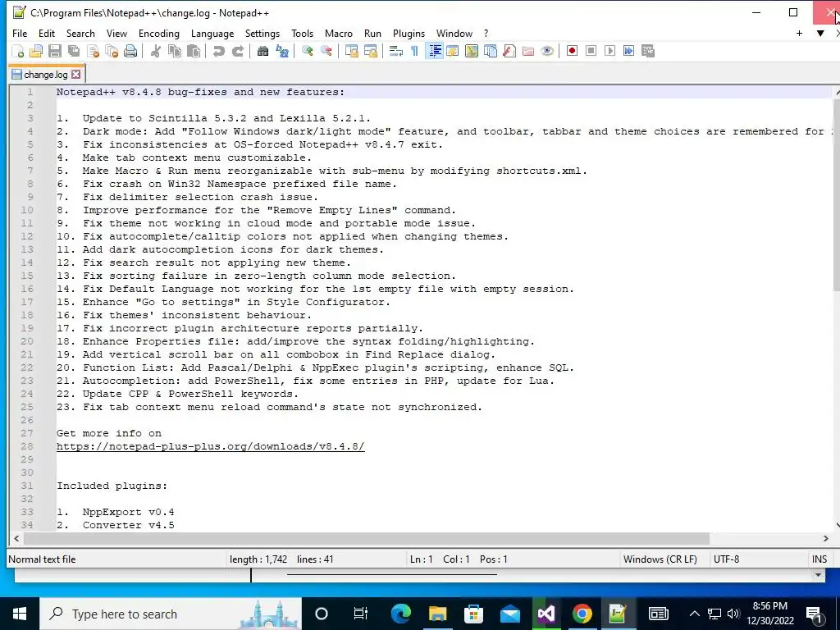Open Microsoft Edge from the taskbar

click(400, 614)
